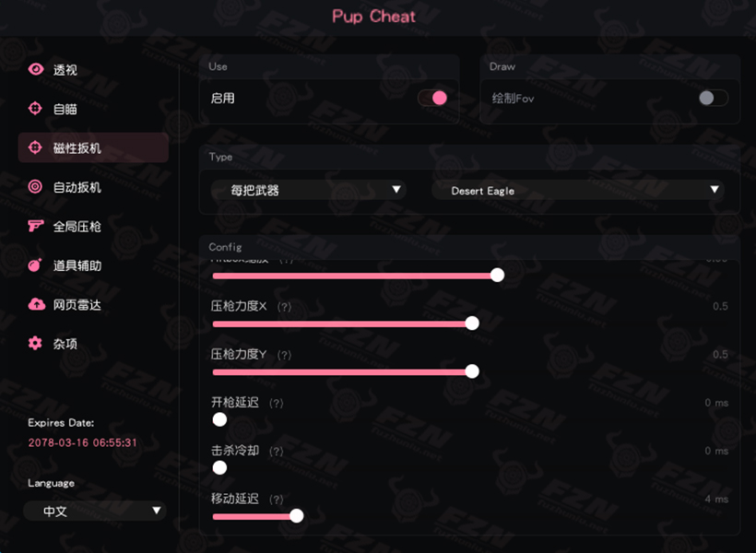
Task: Click the expiry date 2078-03-16 text
Action: click(x=82, y=442)
